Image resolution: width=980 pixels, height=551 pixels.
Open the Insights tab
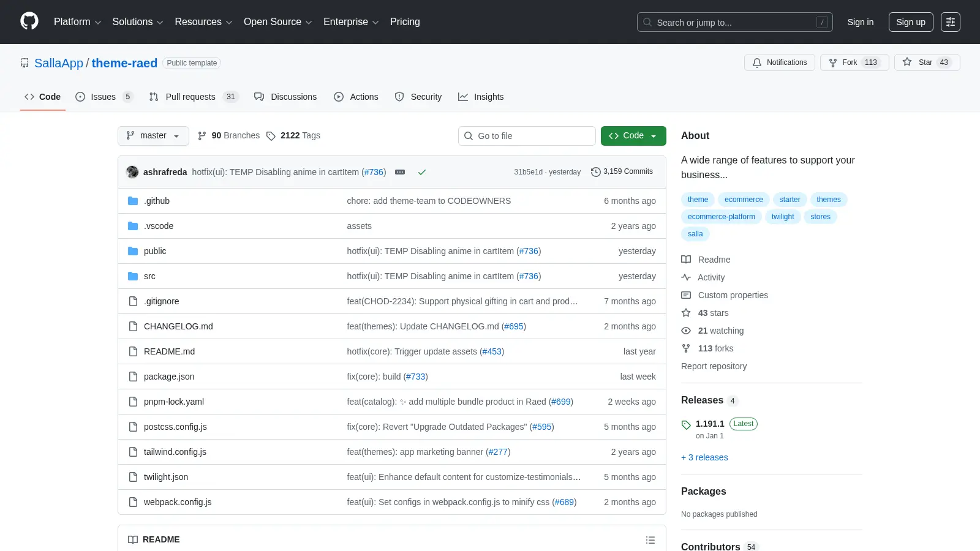(x=481, y=97)
